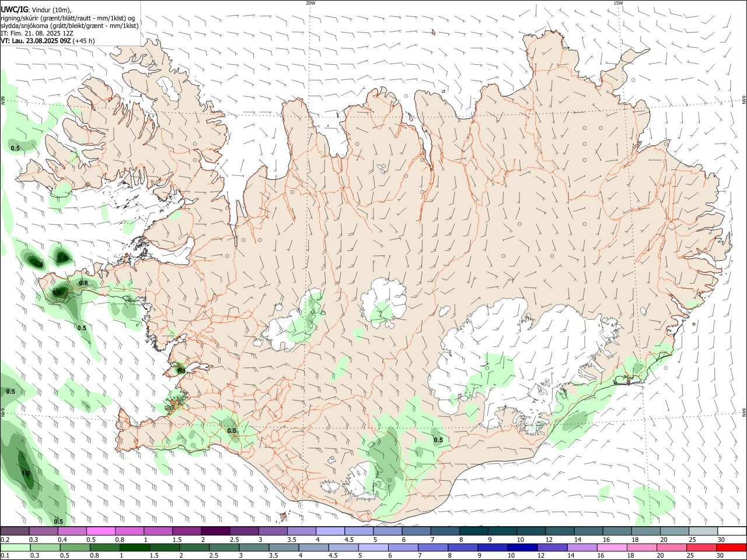Click the '0.4' label in snow legend
747x560 pixels.
click(62, 540)
